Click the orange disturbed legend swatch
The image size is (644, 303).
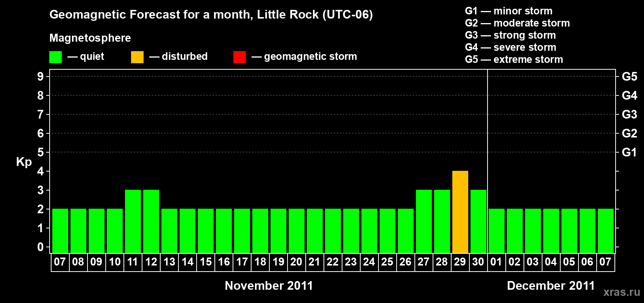[137, 57]
